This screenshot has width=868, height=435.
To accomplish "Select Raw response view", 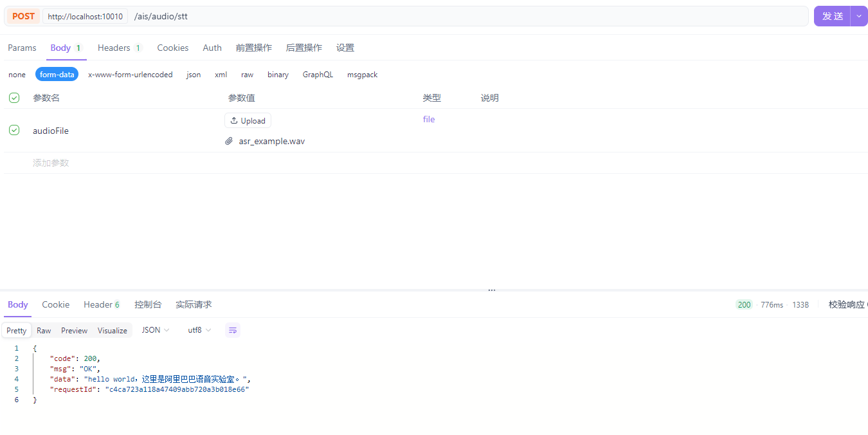I will point(44,331).
